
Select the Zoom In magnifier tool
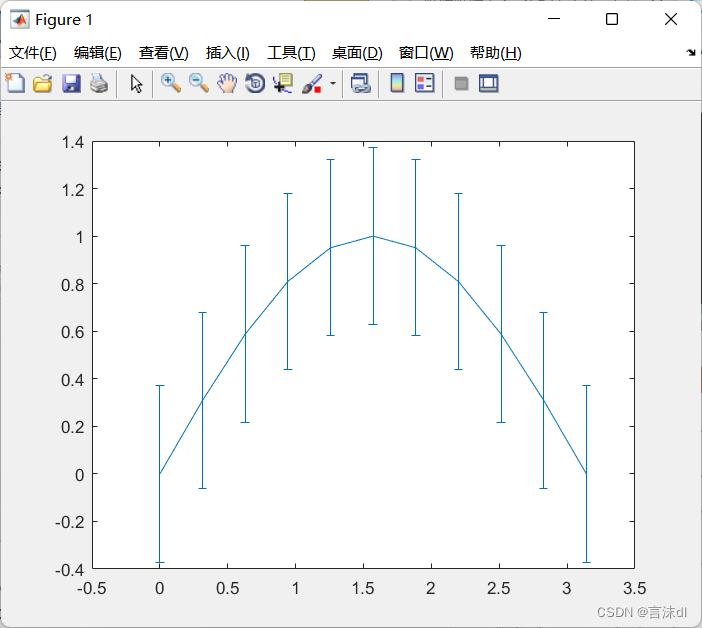pos(171,84)
